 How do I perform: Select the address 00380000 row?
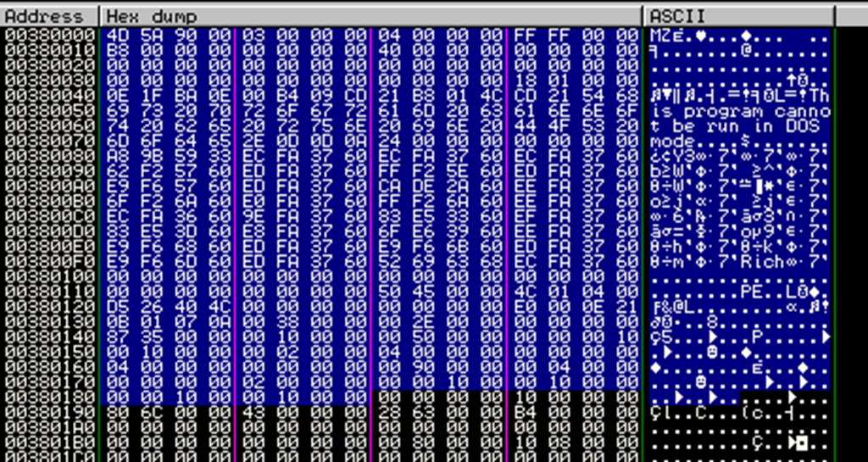tap(49, 35)
